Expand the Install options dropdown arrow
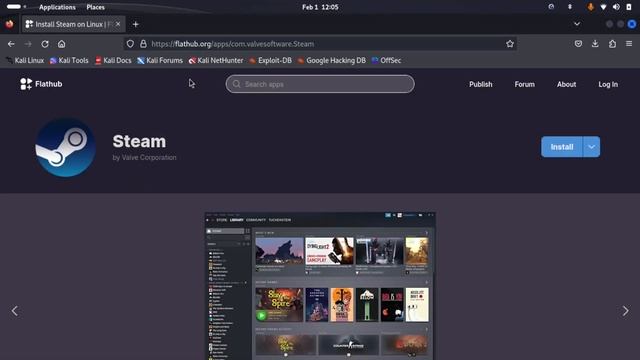Screen dimensions: 640x360 tap(591, 147)
